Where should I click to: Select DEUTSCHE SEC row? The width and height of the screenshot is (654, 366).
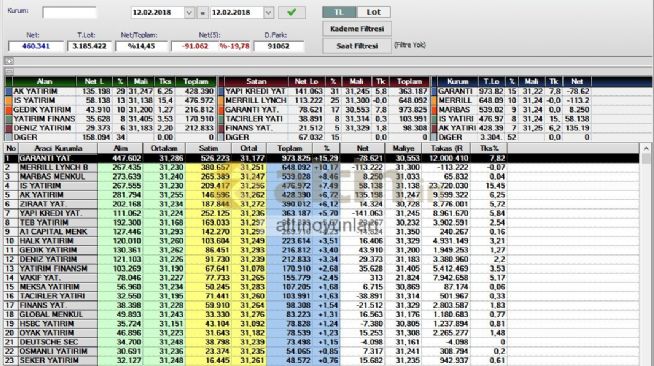pos(321,342)
